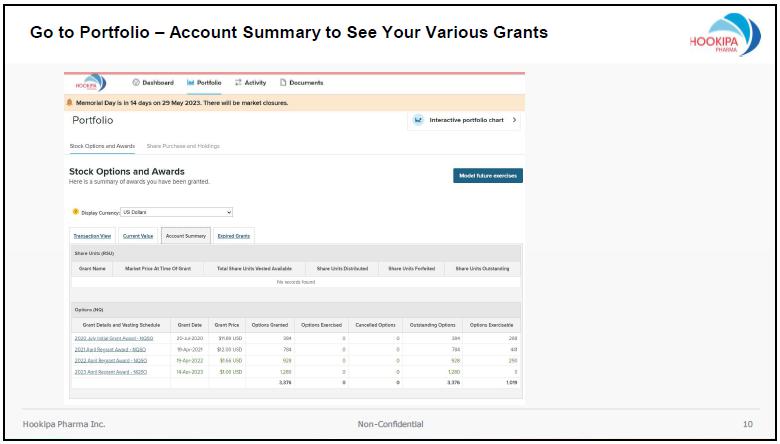
Task: Open the 2021 April Reprized Award link
Action: point(110,349)
